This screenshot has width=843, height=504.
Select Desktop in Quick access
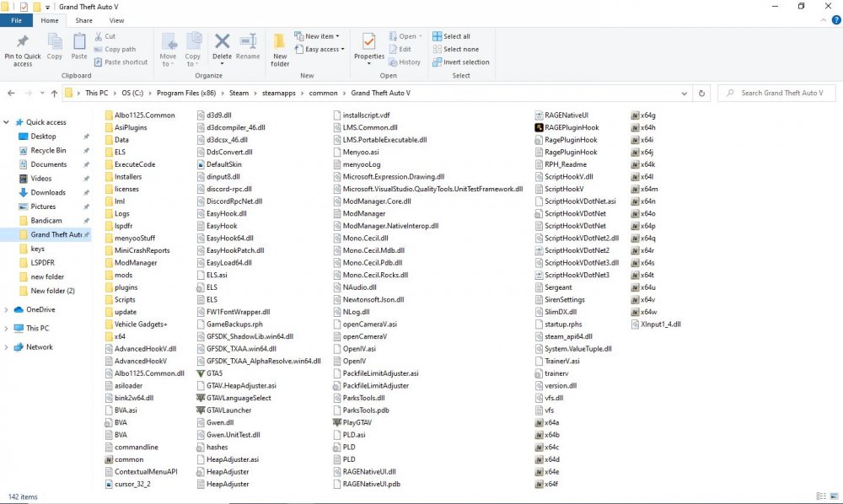point(43,137)
